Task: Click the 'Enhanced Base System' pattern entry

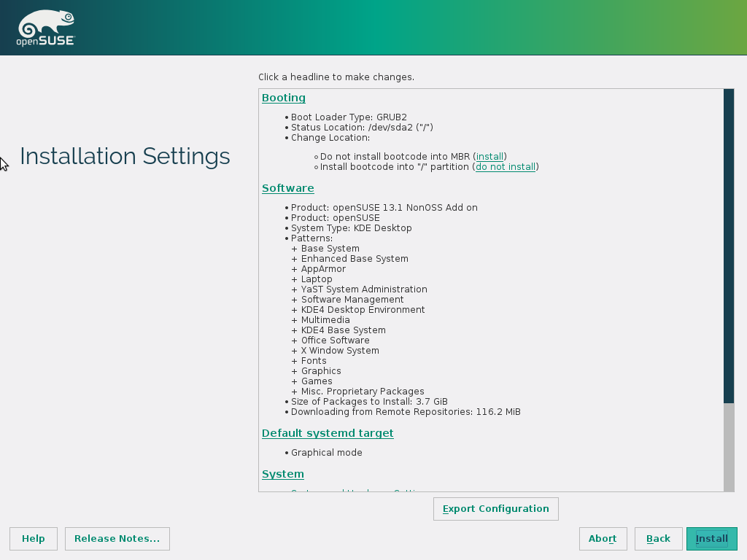Action: [355, 259]
